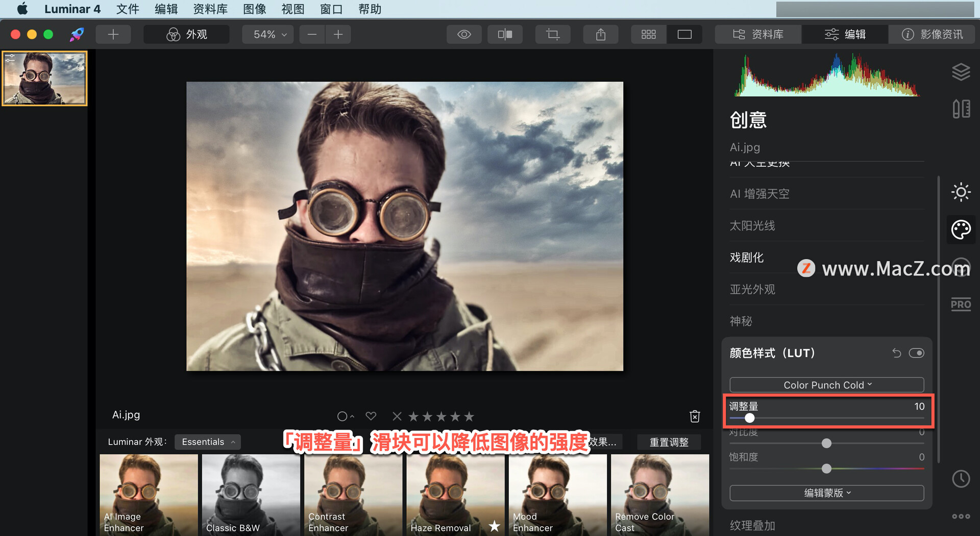Toggle the 颜色样式 (LUT) visibility switch

pyautogui.click(x=917, y=353)
